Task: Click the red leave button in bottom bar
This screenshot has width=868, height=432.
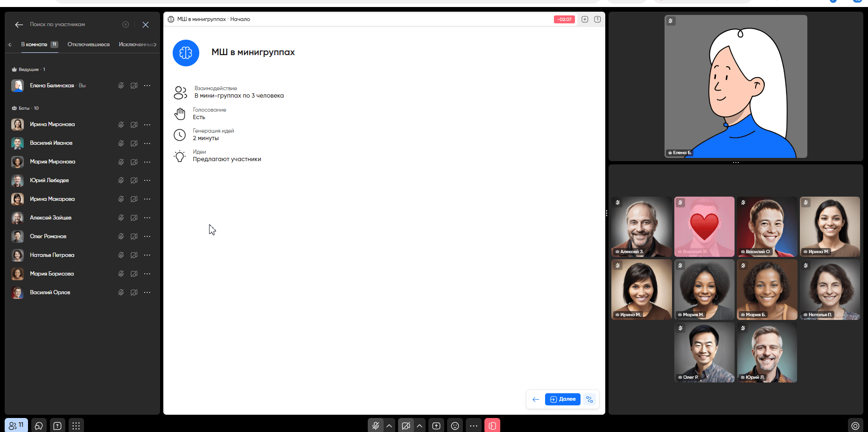Action: coord(492,425)
